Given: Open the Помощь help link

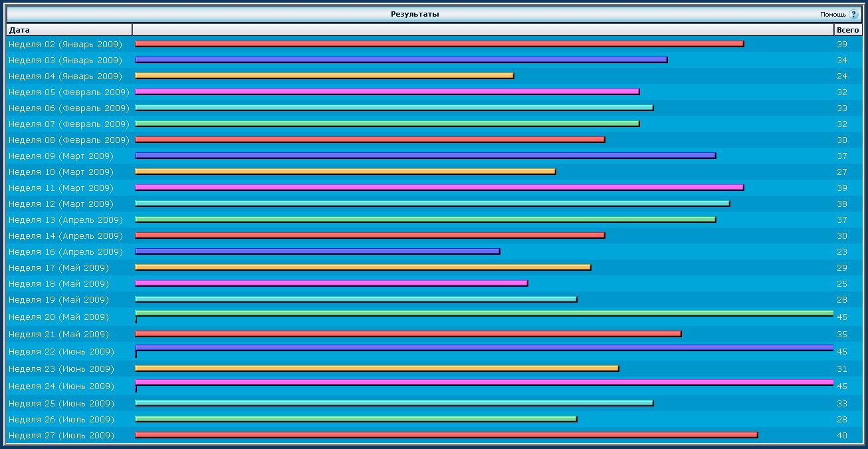Looking at the screenshot, I should (x=833, y=14).
